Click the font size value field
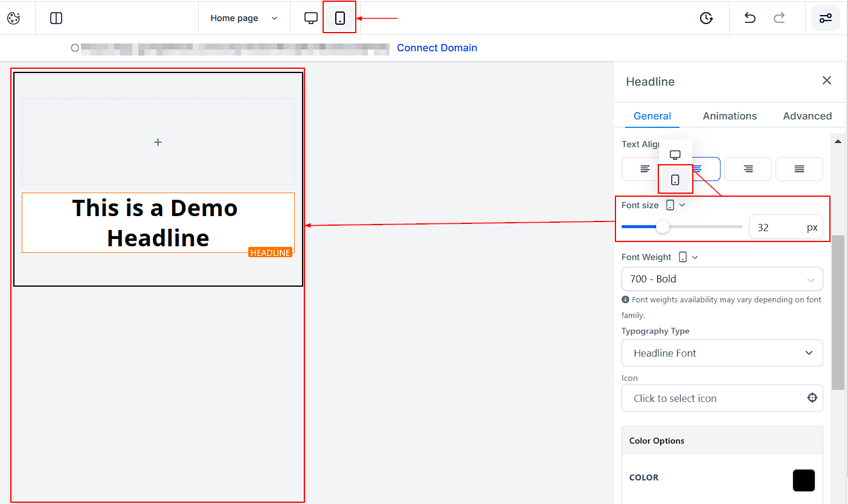848x504 pixels. [x=786, y=228]
